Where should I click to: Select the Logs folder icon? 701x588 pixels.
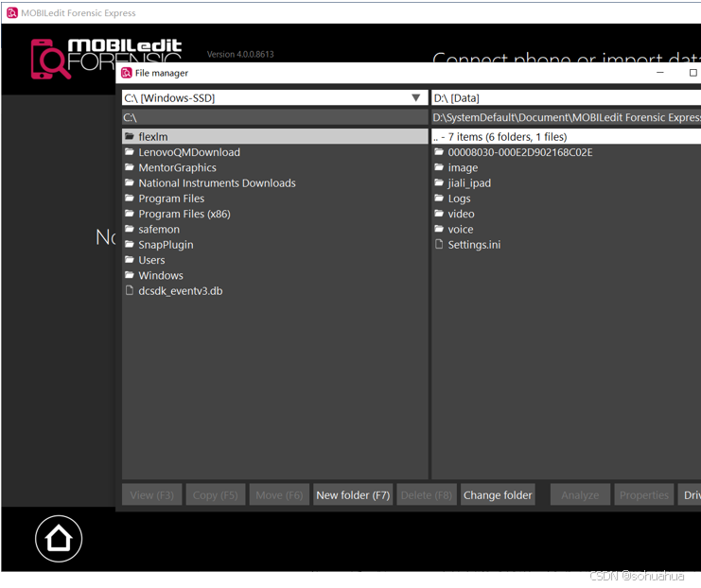439,198
